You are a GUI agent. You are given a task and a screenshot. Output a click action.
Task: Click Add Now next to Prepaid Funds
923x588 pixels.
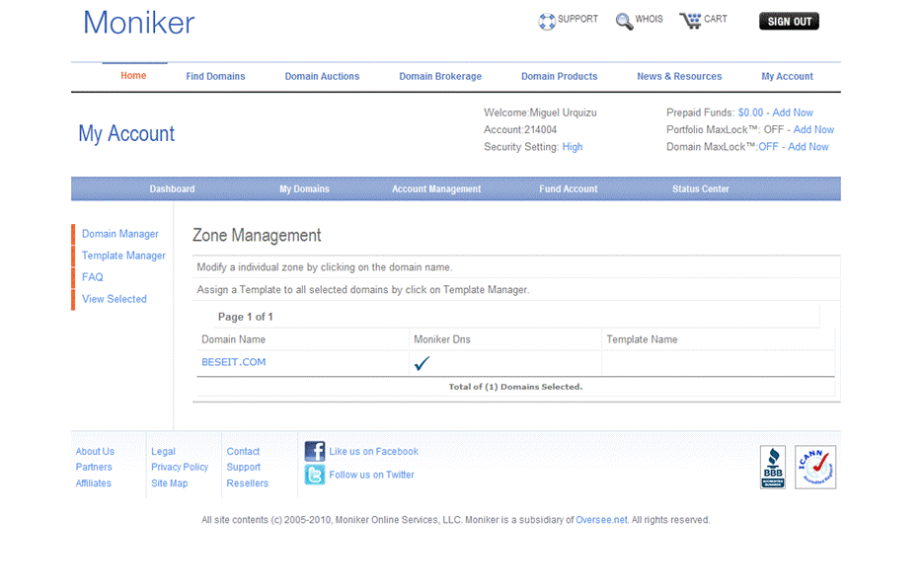(793, 112)
